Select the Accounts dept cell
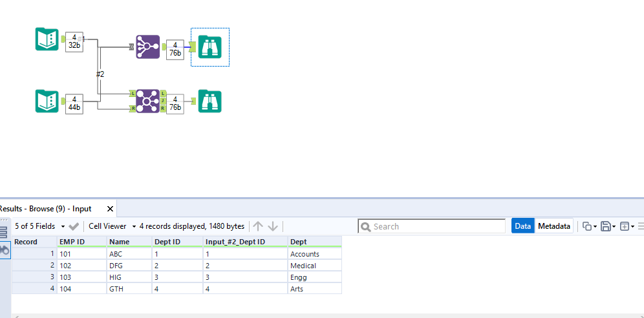 tap(315, 254)
